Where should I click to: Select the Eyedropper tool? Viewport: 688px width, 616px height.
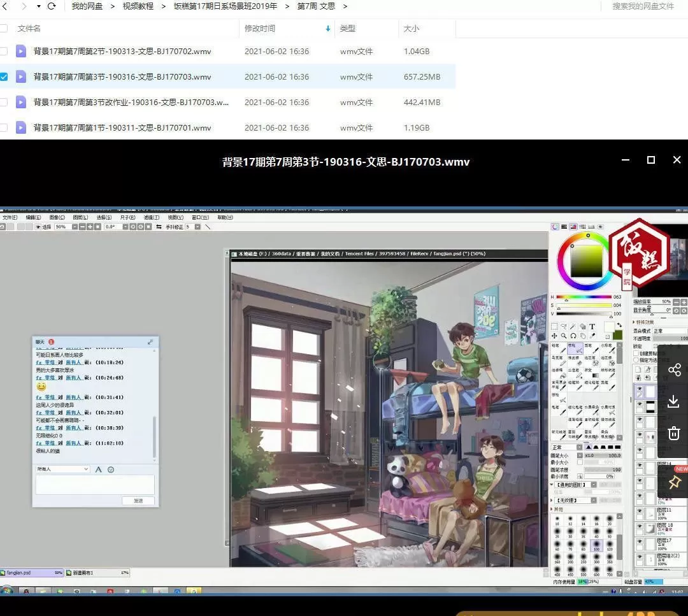592,334
